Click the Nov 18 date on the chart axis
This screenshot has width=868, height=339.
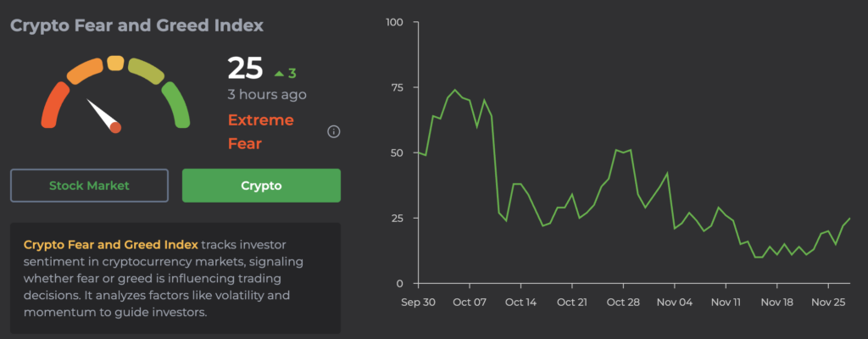pyautogui.click(x=776, y=302)
